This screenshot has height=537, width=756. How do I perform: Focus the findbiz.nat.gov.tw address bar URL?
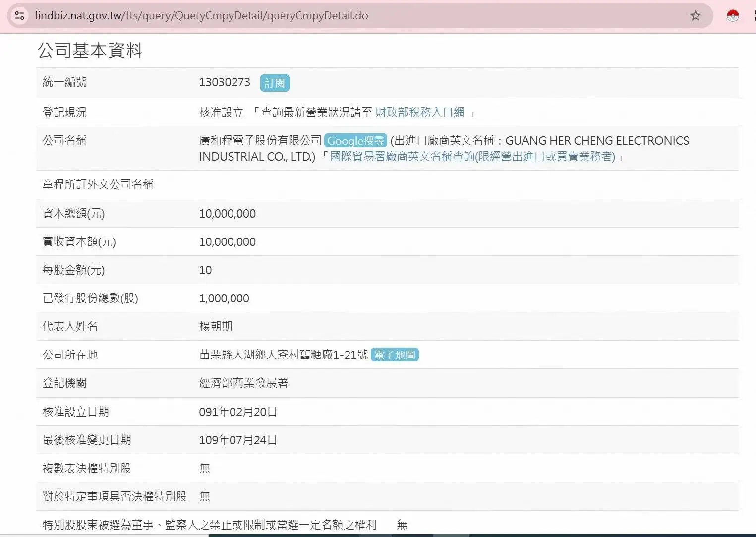click(x=201, y=15)
